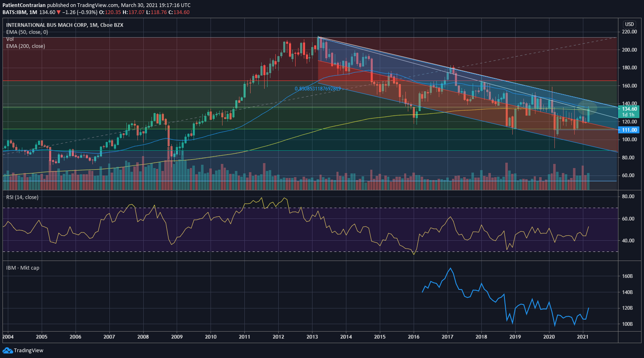
Task: Click the published-by PatientContrarian header text
Action: [x=24, y=5]
